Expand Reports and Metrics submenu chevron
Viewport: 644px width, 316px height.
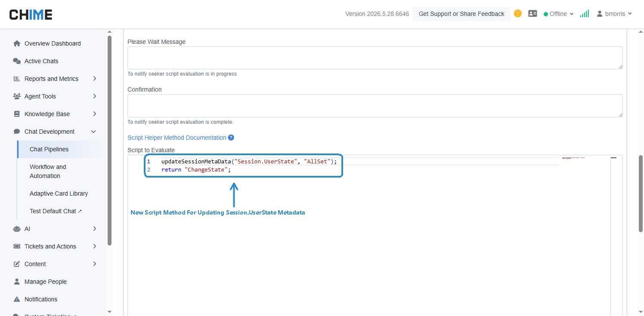(95, 79)
